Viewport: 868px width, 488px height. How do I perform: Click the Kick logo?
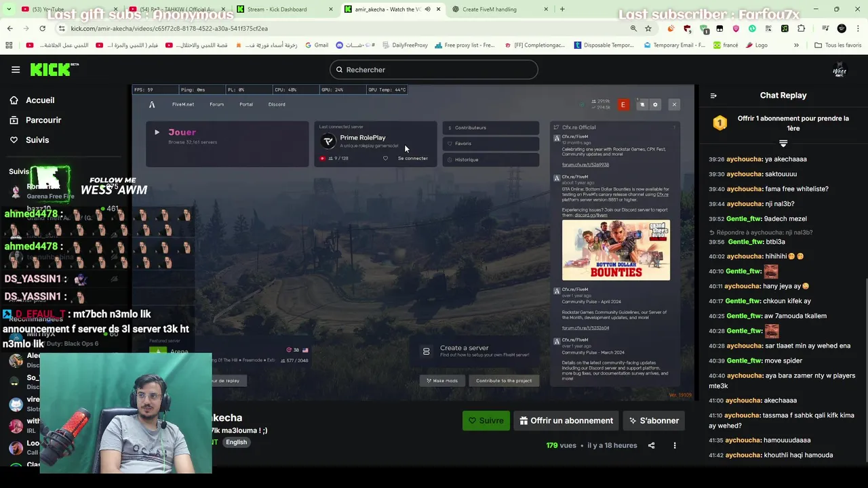tap(54, 69)
